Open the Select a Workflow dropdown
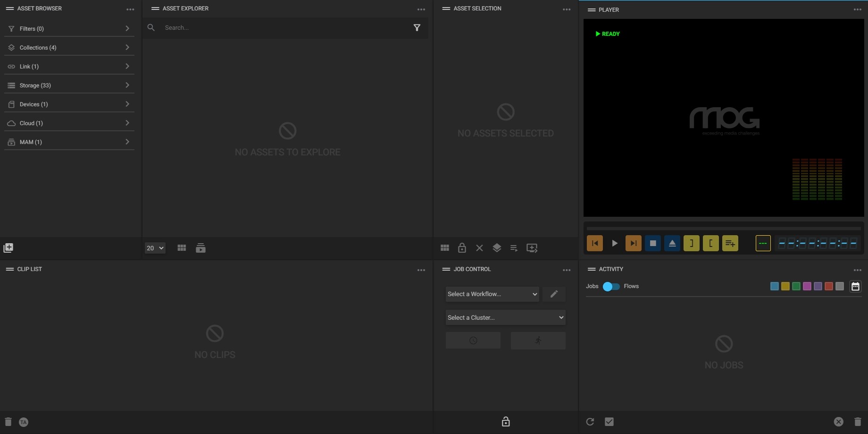Viewport: 868px width, 434px height. (x=492, y=294)
